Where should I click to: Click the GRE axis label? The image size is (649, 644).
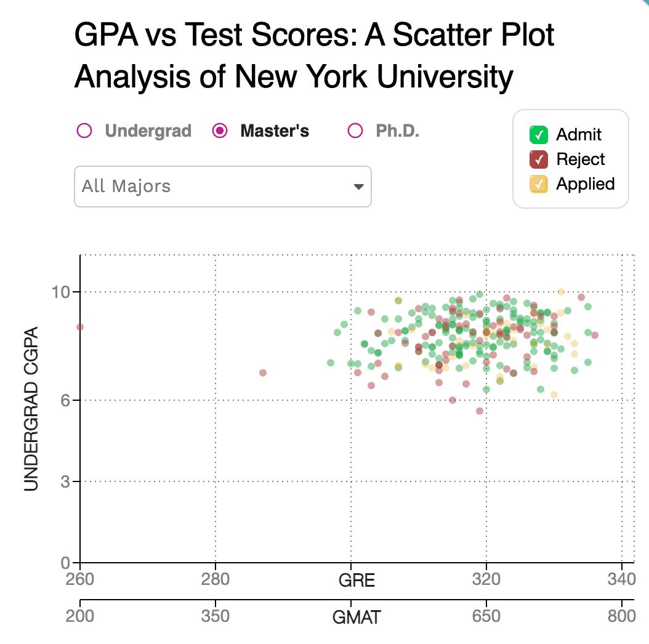(357, 581)
